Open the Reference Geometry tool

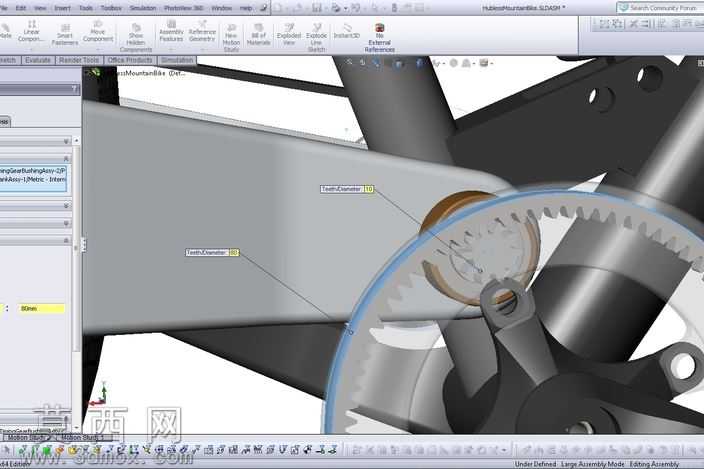click(x=202, y=31)
